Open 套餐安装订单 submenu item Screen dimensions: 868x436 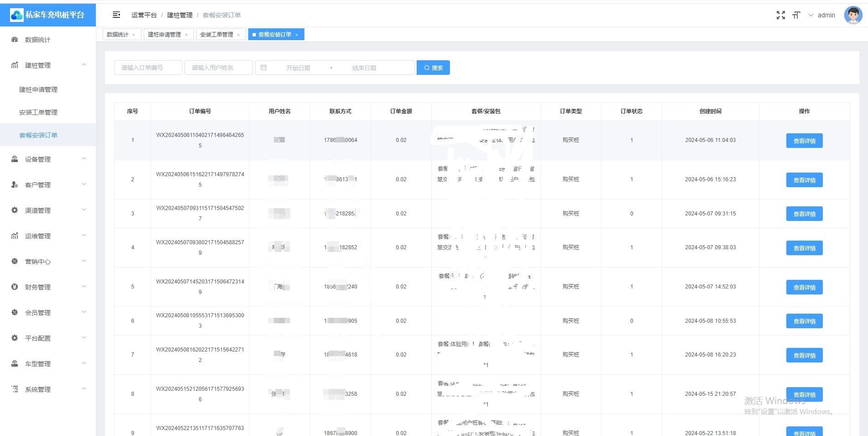(x=48, y=135)
